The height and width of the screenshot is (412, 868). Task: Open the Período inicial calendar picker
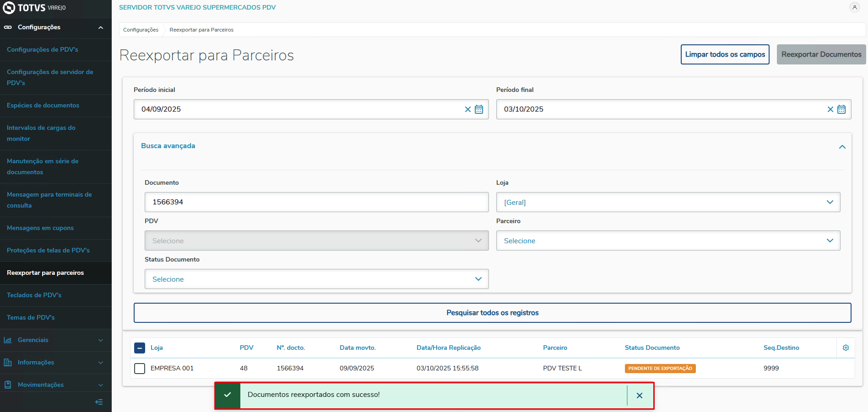(479, 109)
